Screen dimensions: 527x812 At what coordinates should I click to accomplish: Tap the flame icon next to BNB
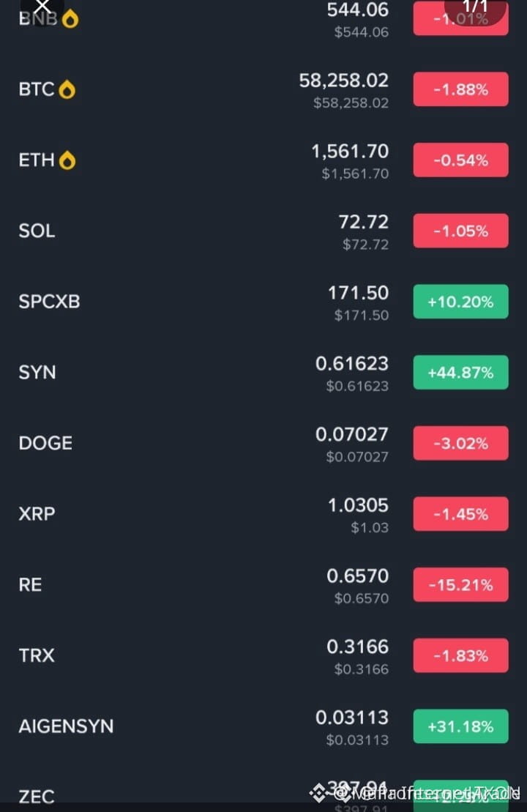70,19
